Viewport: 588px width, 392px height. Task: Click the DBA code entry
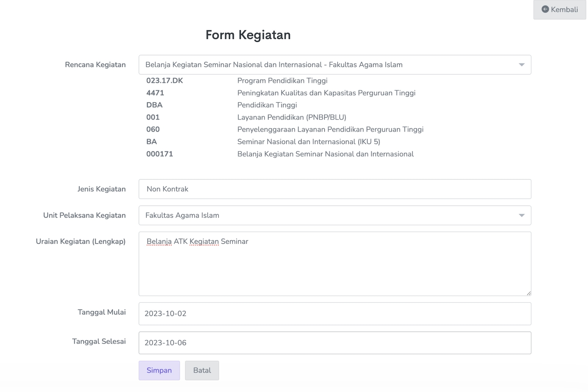(x=154, y=105)
